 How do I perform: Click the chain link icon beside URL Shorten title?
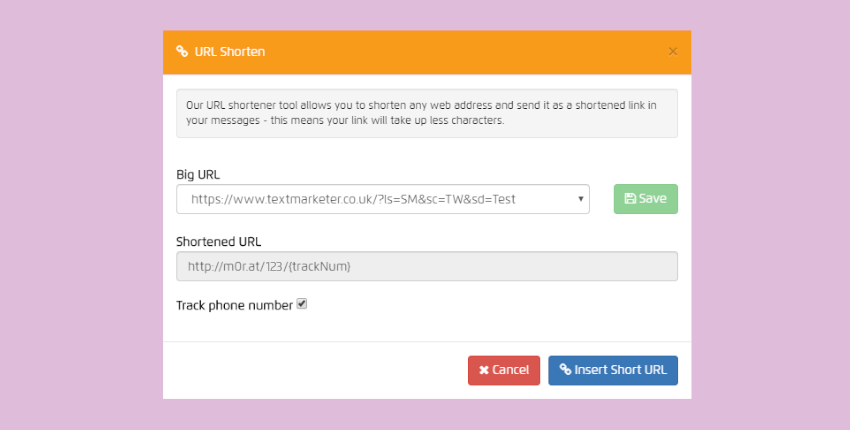(x=181, y=51)
